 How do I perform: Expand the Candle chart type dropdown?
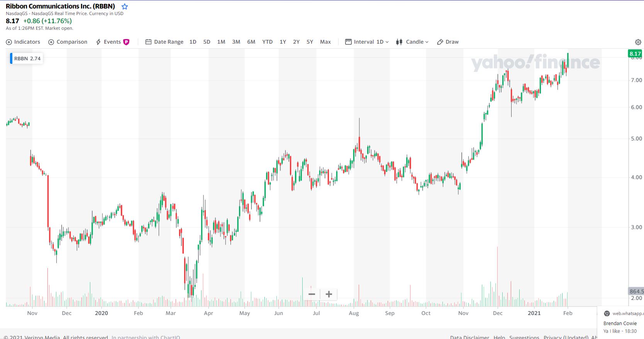(412, 42)
